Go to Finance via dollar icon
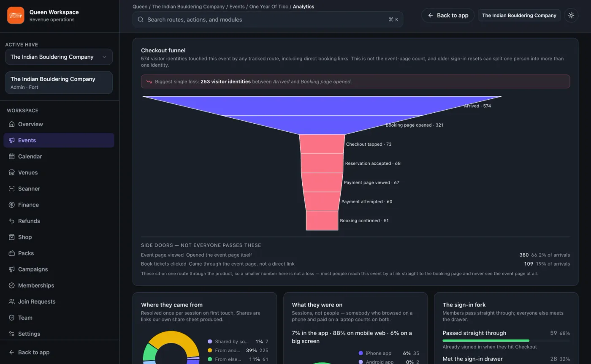The width and height of the screenshot is (591, 364). 12,205
